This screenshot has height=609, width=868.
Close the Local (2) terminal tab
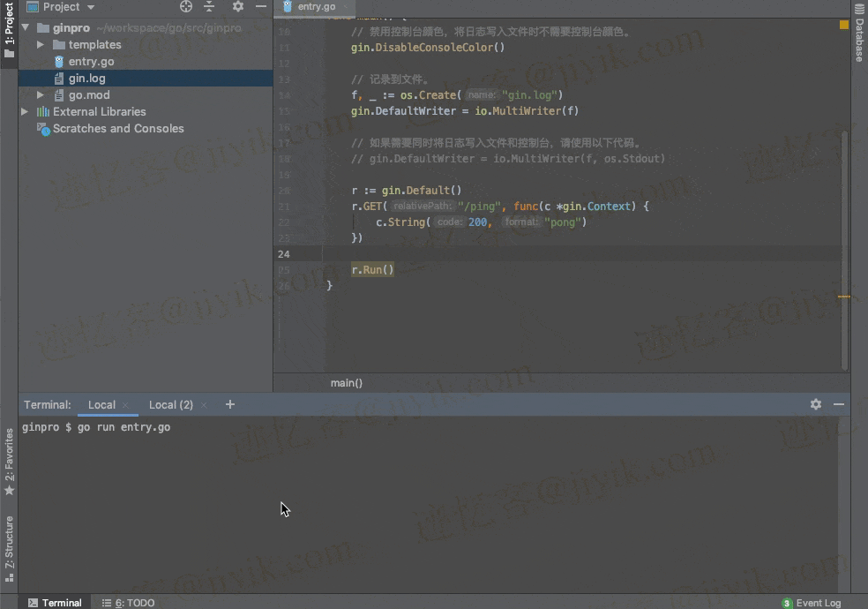click(x=204, y=405)
